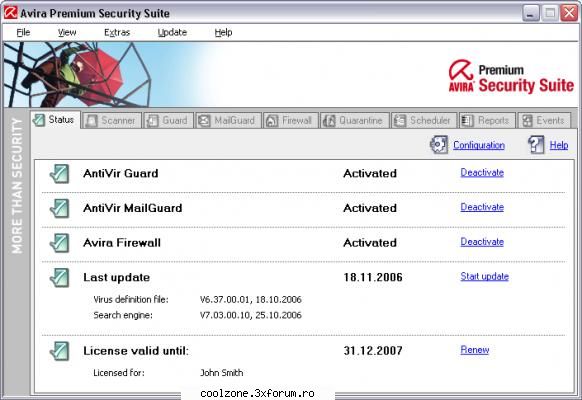Click the Licensed for label
The height and width of the screenshot is (400, 582).
click(x=119, y=373)
